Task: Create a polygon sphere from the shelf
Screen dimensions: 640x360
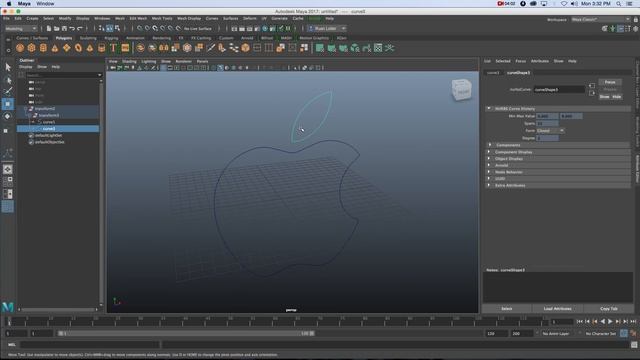Action: (x=20, y=48)
